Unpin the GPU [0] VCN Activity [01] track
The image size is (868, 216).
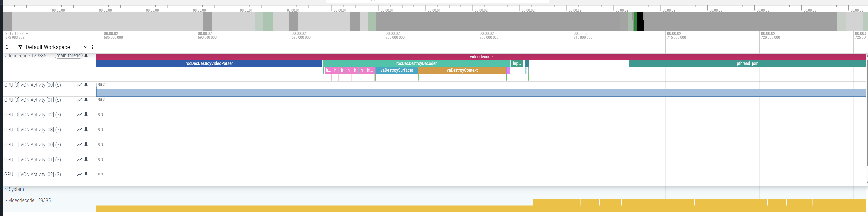click(x=86, y=100)
